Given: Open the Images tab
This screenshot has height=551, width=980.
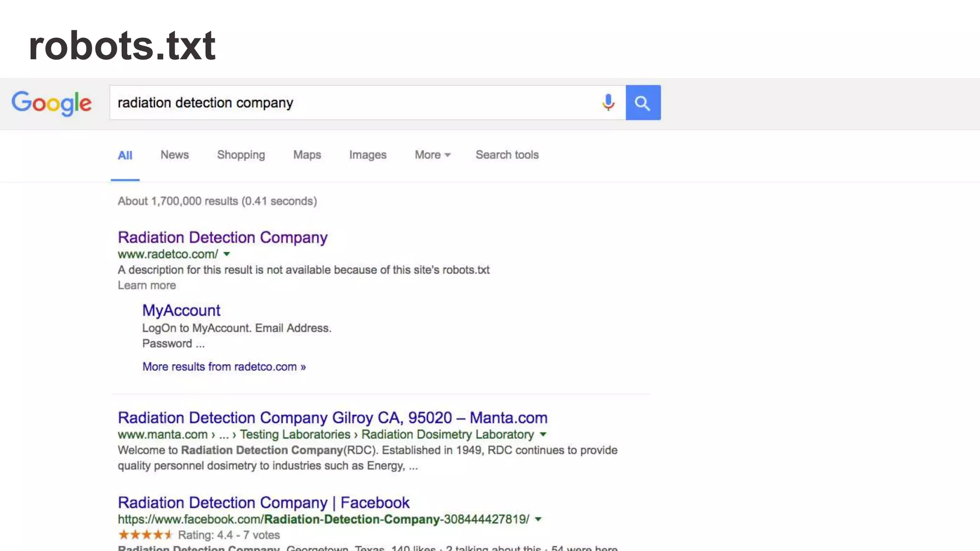Looking at the screenshot, I should pos(367,155).
